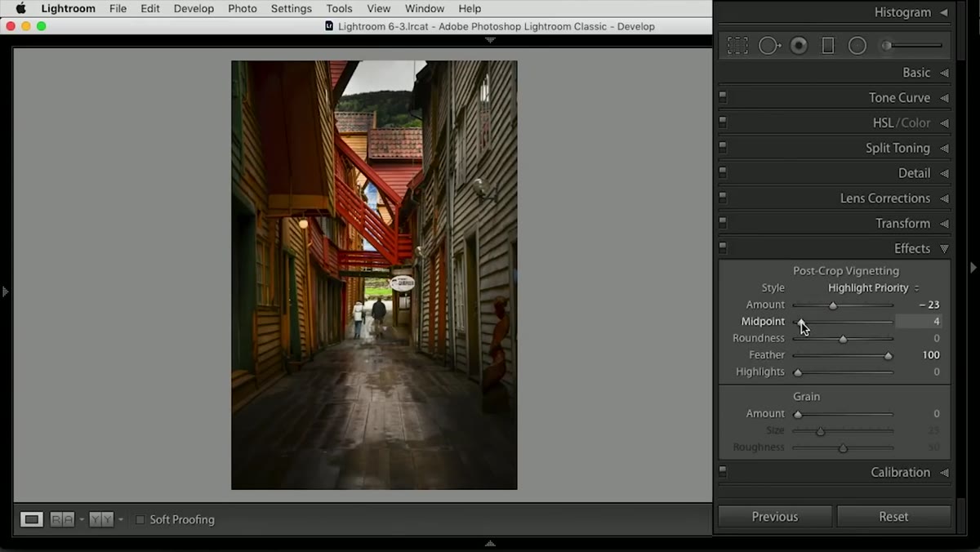
Task: Click the Previous button
Action: coord(775,516)
